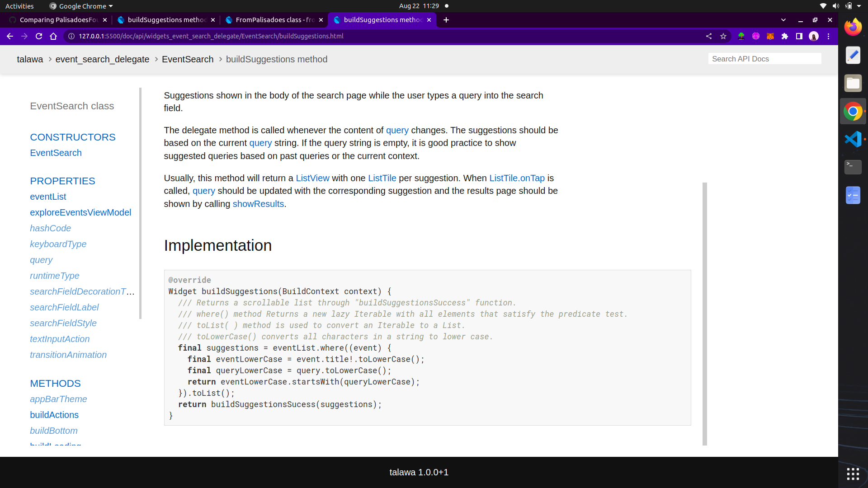
Task: Open the tab search dropdown chevron
Action: click(783, 20)
